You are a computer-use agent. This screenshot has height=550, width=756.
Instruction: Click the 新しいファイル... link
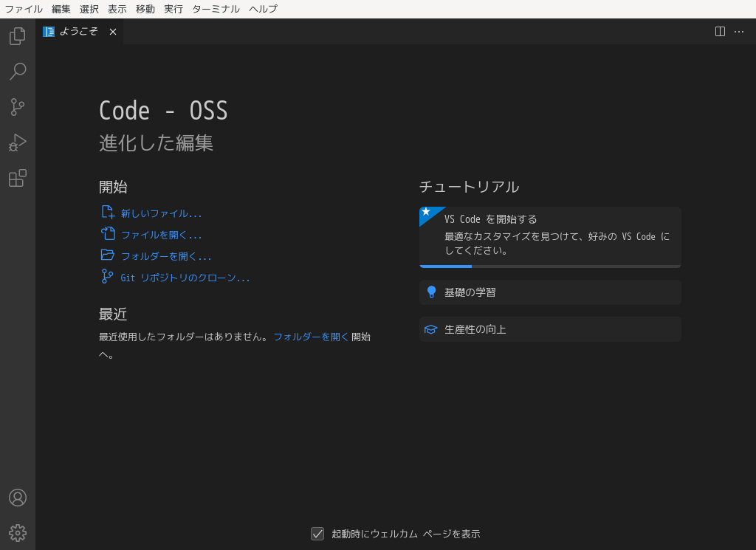(161, 213)
